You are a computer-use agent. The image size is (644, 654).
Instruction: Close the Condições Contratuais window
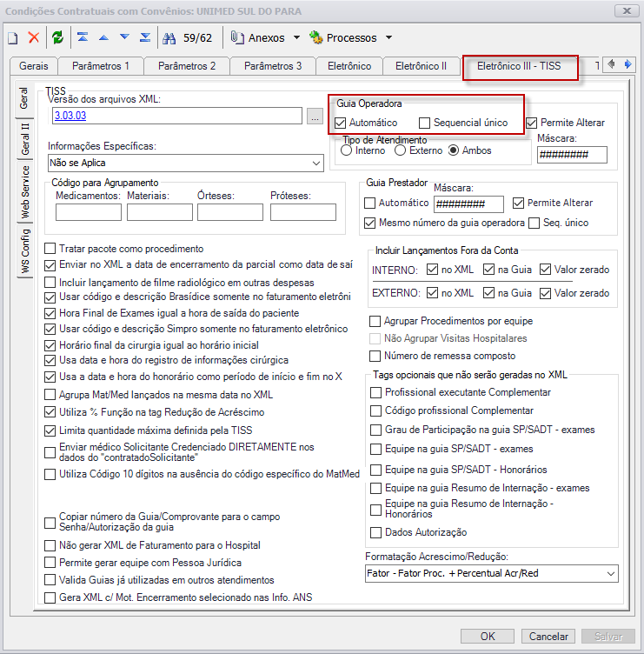[627, 10]
